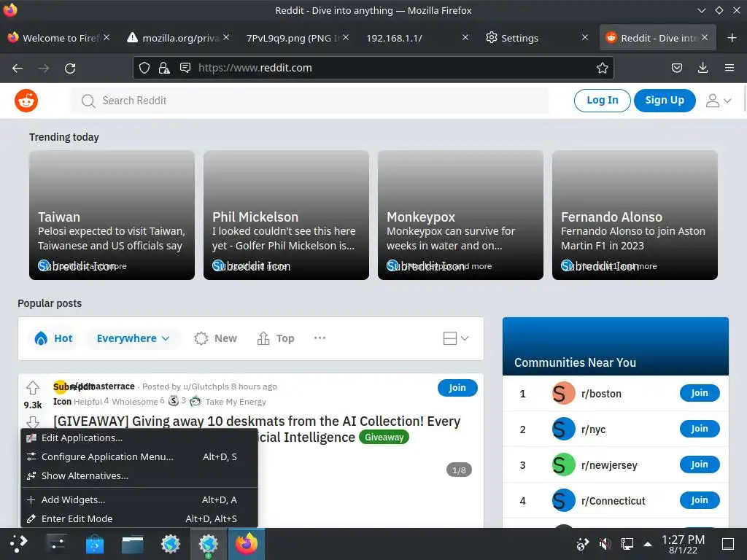Open the Fernando Alonso trending card
The height and width of the screenshot is (560, 747).
pyautogui.click(x=635, y=215)
